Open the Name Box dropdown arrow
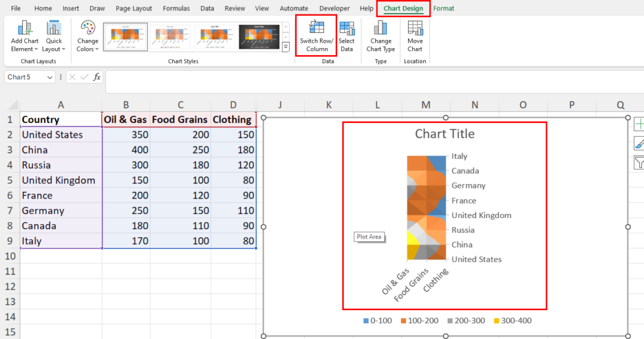This screenshot has height=339, width=644. 50,77
